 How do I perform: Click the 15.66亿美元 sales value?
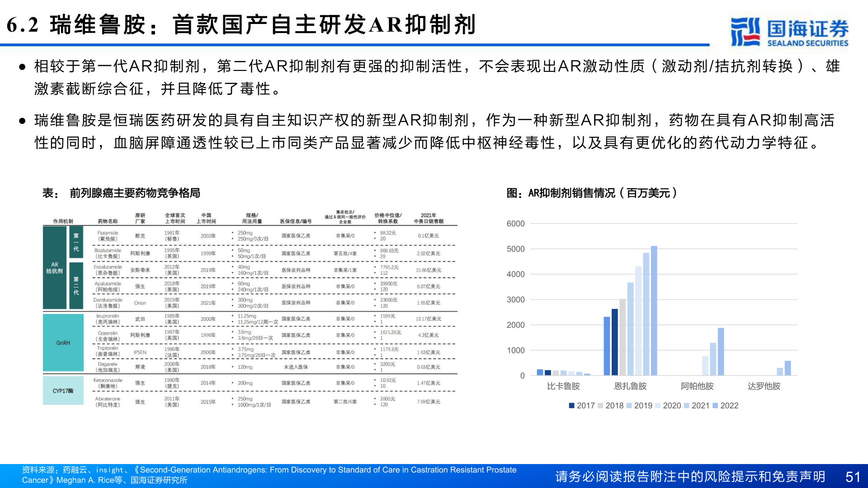[x=429, y=270]
